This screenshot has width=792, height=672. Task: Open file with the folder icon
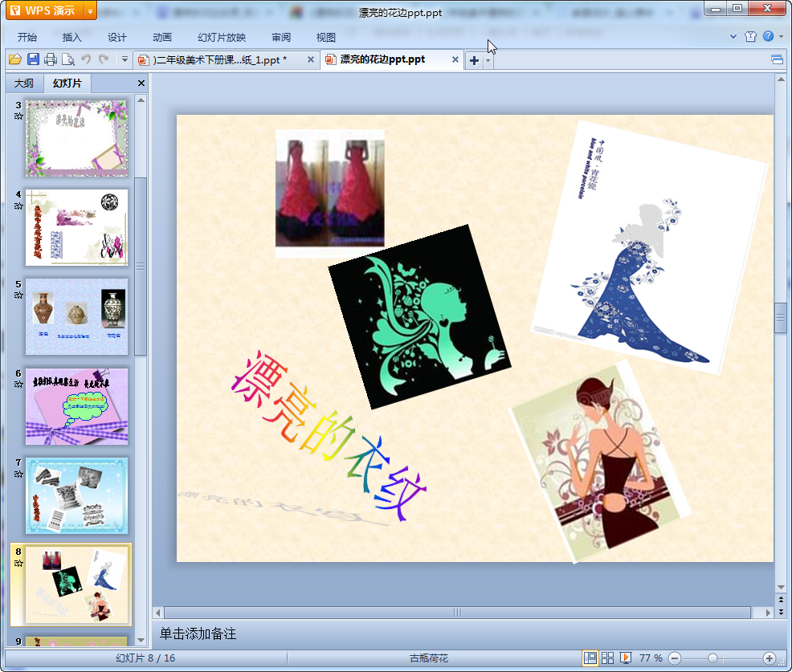point(15,59)
